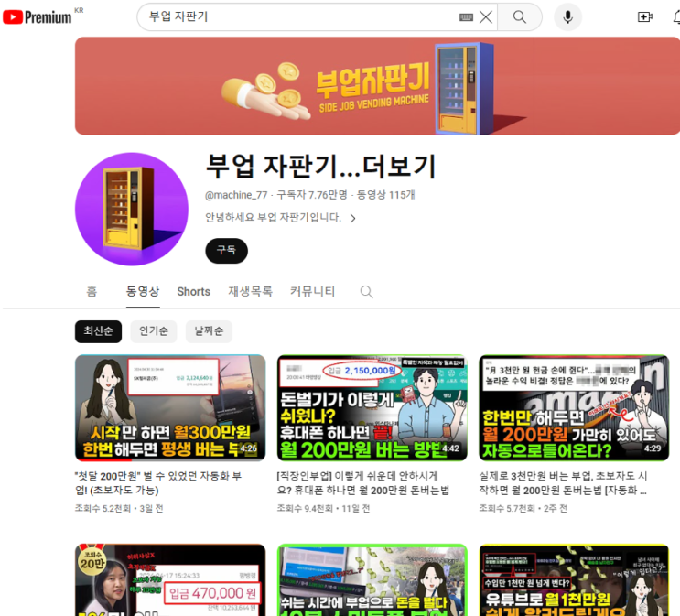Click the 4:26 duration badge
Image resolution: width=680 pixels, height=616 pixels.
click(249, 448)
